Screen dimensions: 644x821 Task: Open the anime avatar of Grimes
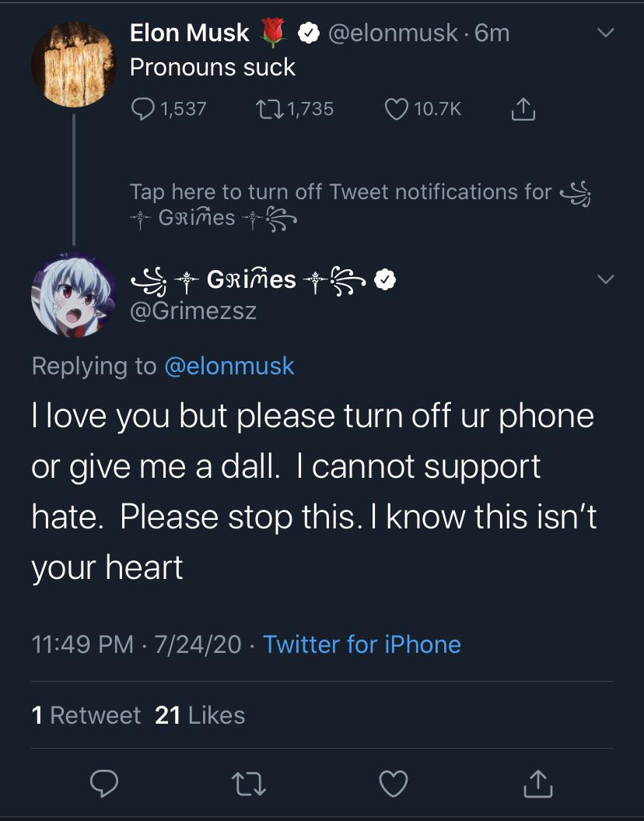[x=74, y=296]
